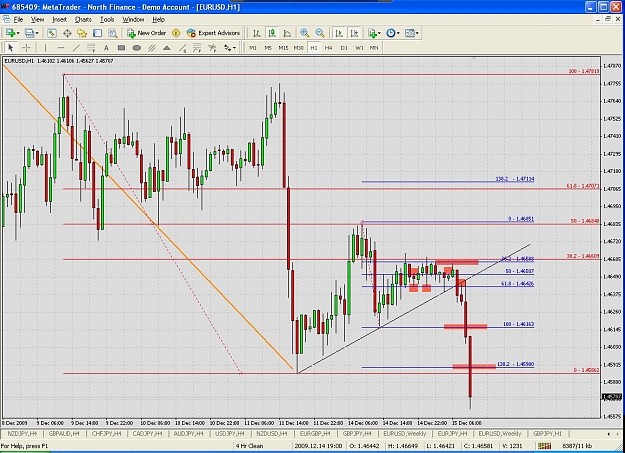
Task: Open the Indicators list icon
Action: point(372,33)
